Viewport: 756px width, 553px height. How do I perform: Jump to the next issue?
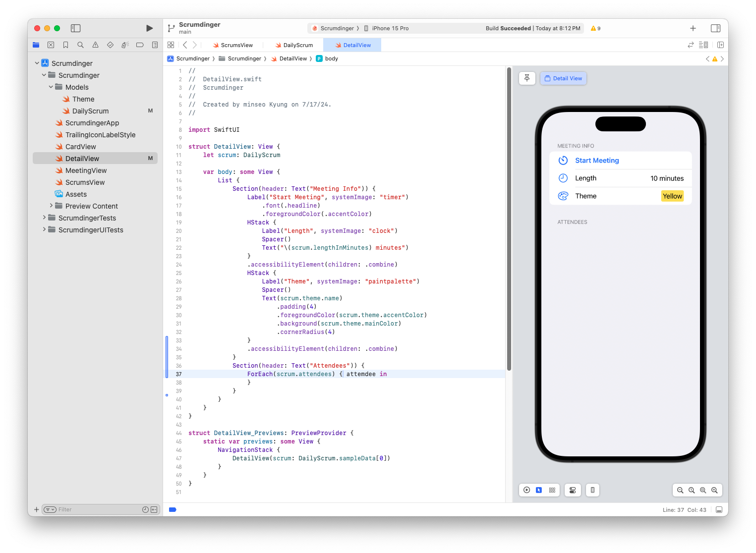pos(722,59)
